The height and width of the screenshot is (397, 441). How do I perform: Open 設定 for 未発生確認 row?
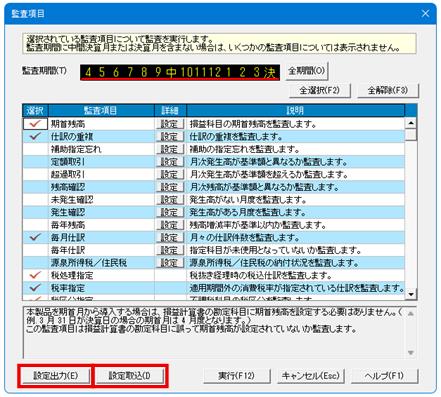pos(170,200)
